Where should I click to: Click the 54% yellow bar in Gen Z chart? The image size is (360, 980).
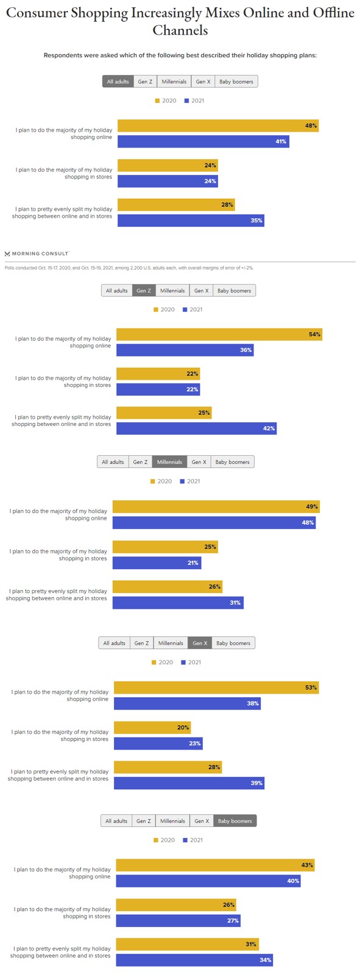pyautogui.click(x=219, y=335)
